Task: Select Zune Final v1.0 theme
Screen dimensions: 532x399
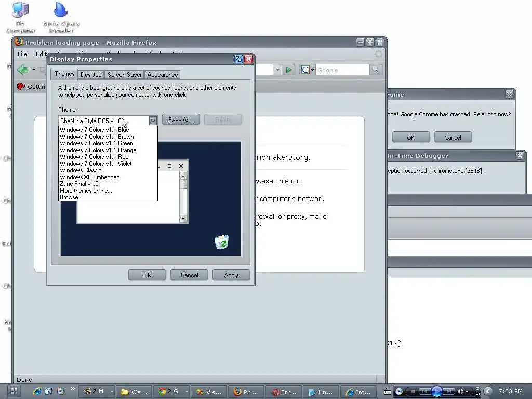Action: click(108, 184)
